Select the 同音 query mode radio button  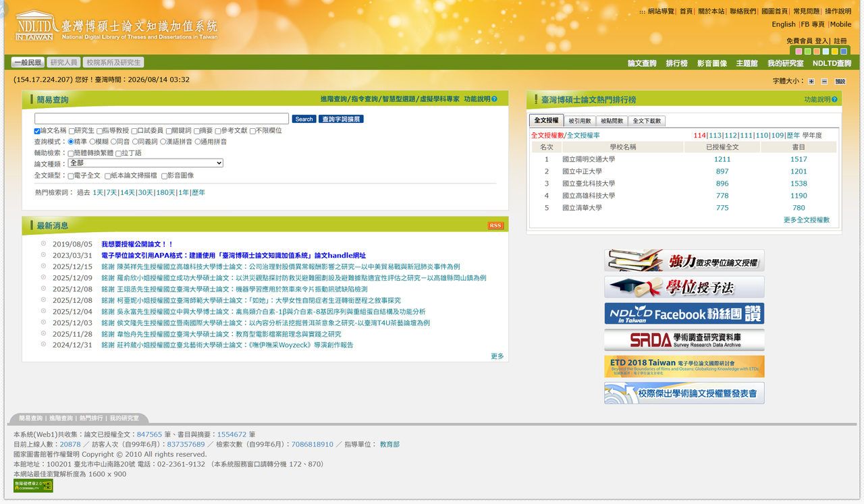click(113, 142)
